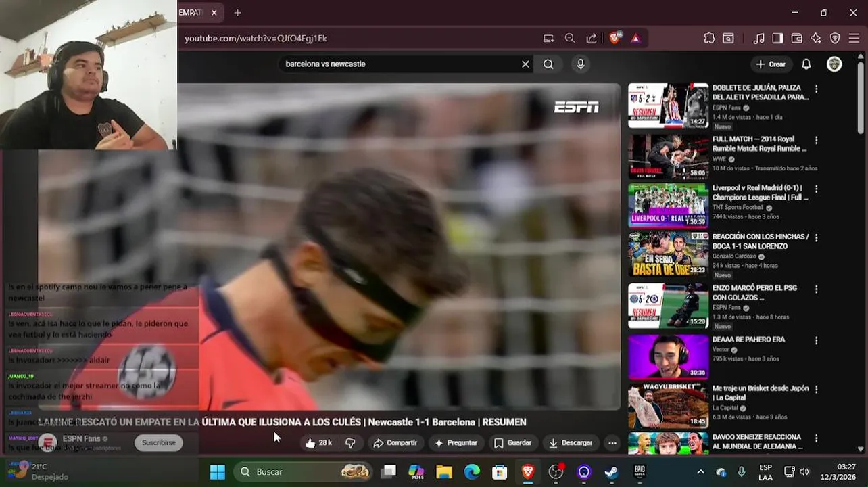Like the video (28 k thumbs up)
Screen dimensions: 868x487
coord(318,443)
